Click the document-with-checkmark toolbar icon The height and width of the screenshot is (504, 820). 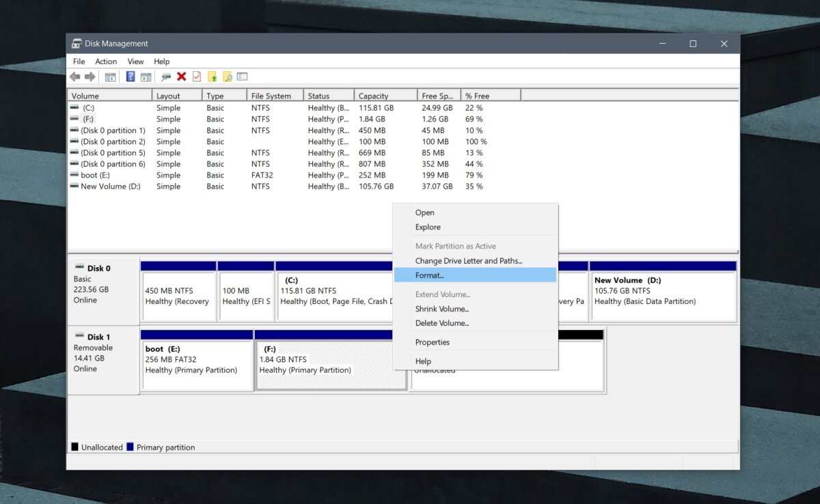pyautogui.click(x=197, y=76)
